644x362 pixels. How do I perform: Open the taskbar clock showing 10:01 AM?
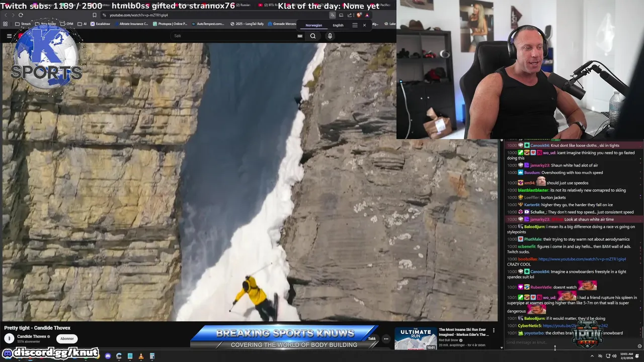pos(626,356)
